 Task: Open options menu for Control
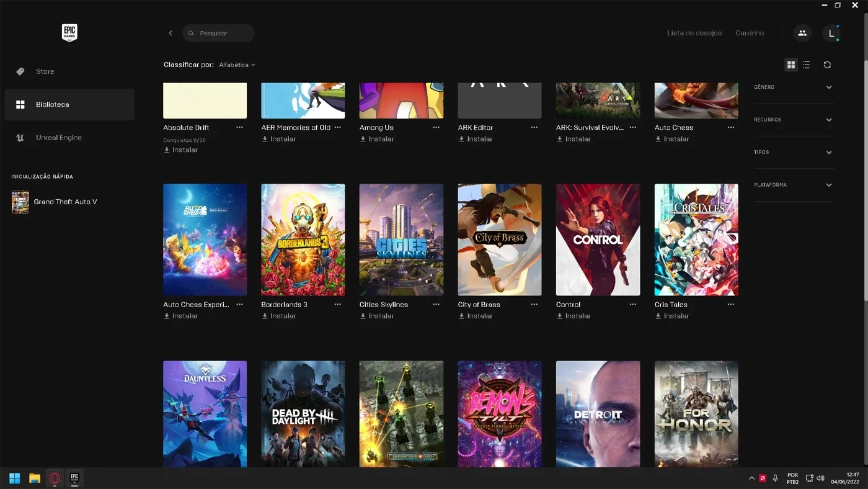(x=632, y=305)
